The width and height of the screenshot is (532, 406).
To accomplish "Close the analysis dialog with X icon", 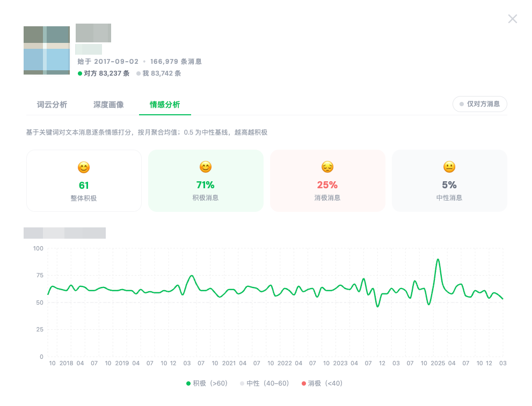I will [512, 19].
